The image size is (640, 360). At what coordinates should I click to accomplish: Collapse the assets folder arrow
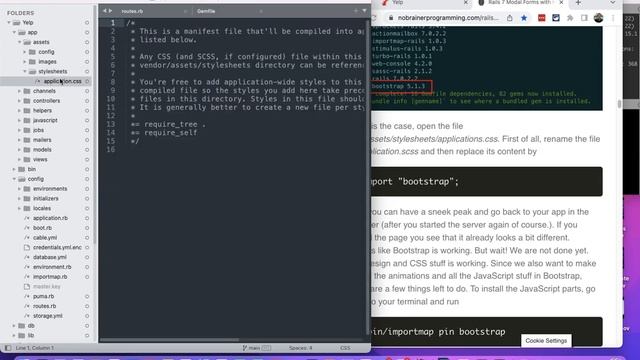(x=20, y=42)
